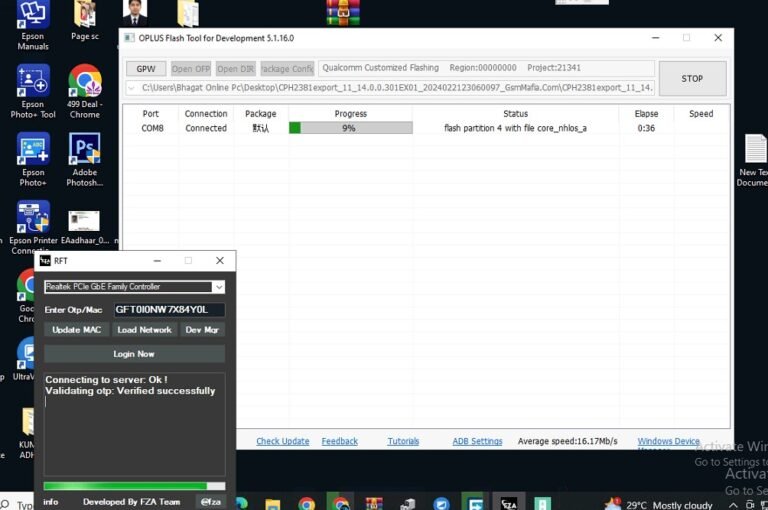Click the @fza link in RFT

coord(211,502)
